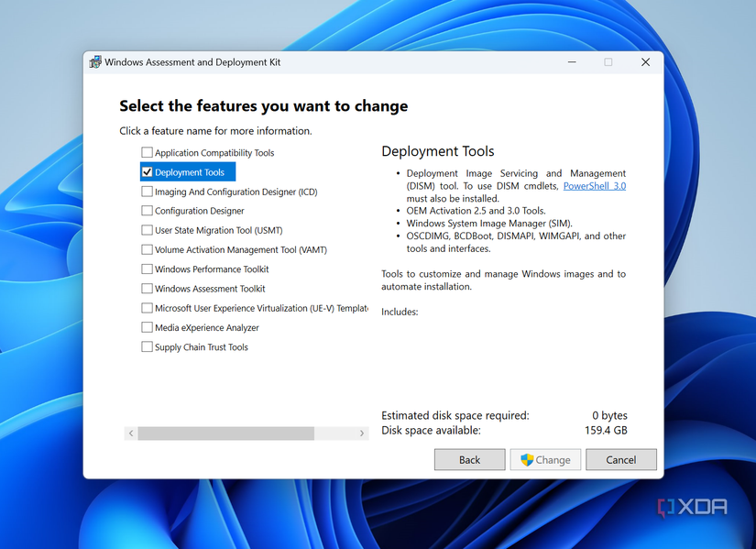Enable Windows Assessment Toolkit
The width and height of the screenshot is (756, 549).
pos(147,288)
